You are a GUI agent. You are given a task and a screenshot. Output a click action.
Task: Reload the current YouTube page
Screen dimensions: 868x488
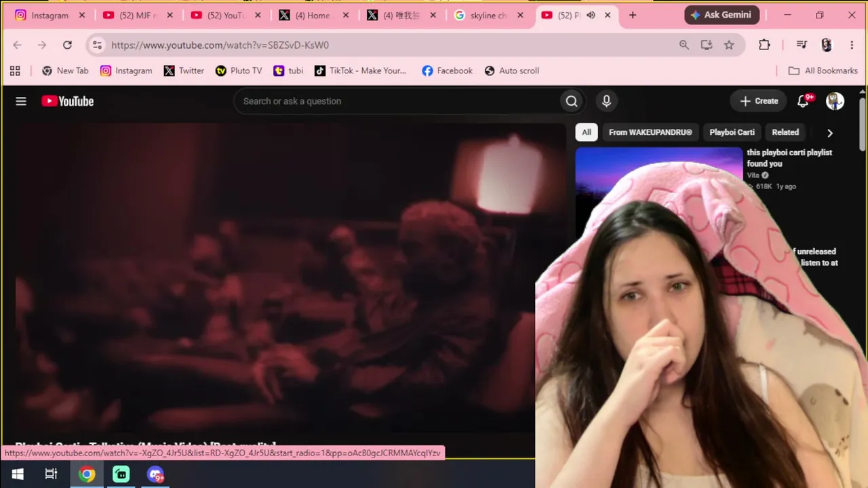67,45
